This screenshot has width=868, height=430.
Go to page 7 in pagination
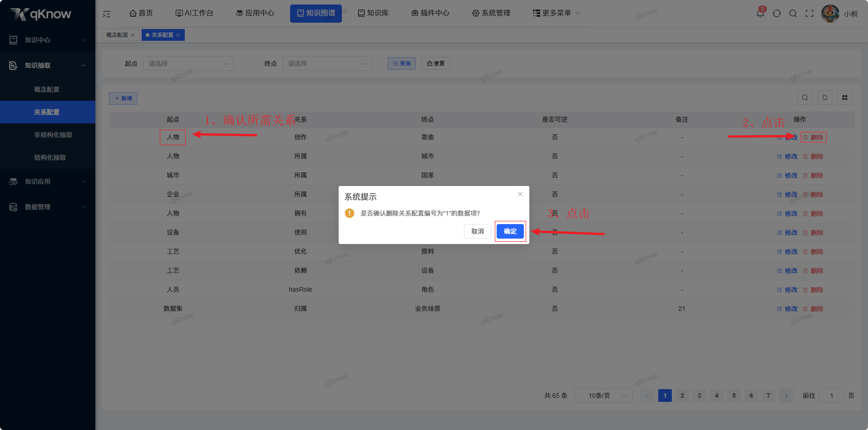click(x=769, y=396)
